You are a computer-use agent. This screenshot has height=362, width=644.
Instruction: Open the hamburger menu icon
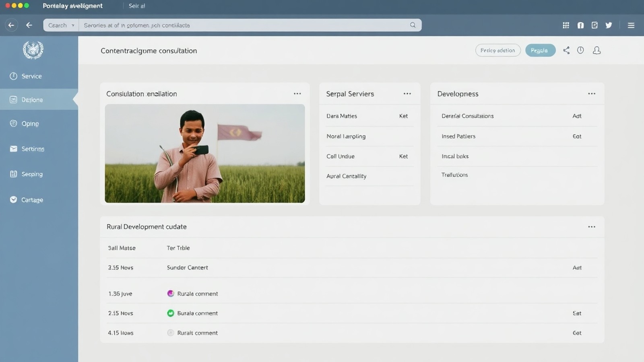point(631,25)
